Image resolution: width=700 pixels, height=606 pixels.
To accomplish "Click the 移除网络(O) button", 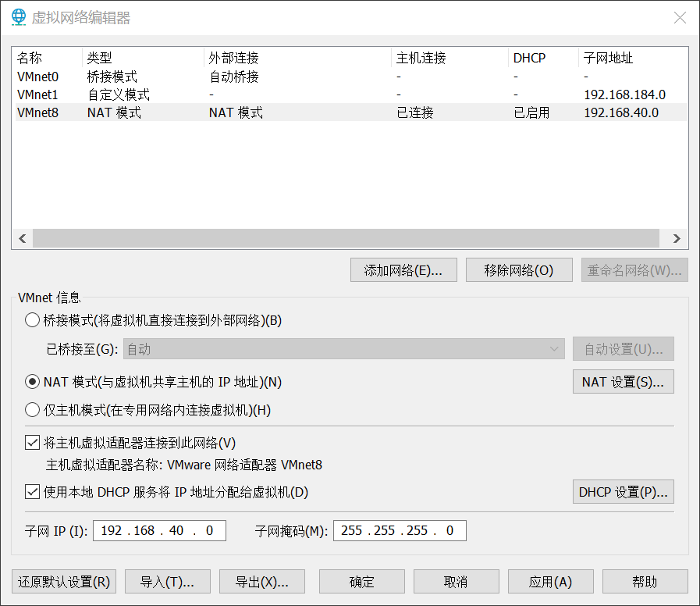I will point(519,270).
